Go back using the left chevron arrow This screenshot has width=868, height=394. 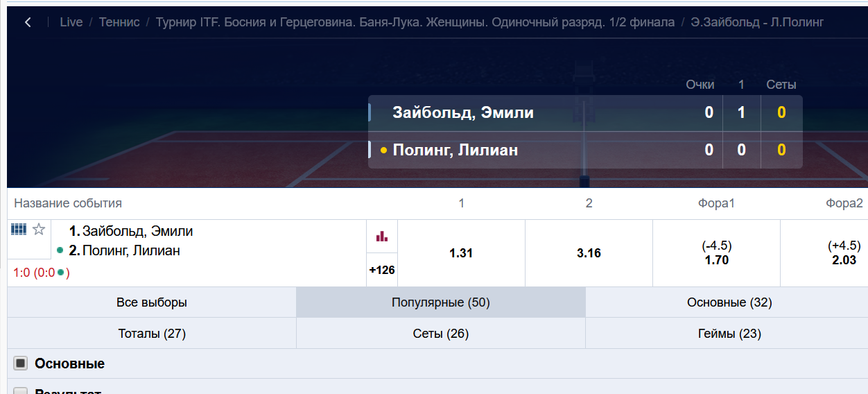click(x=28, y=22)
